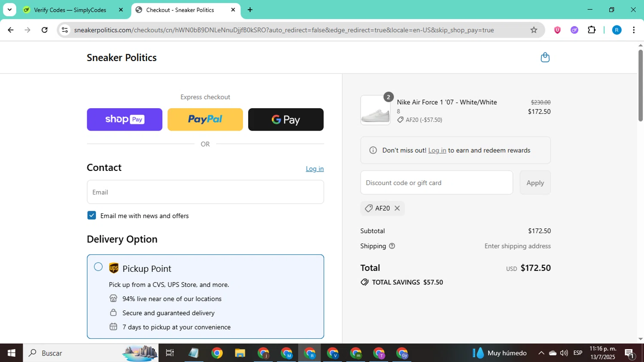The image size is (644, 362).
Task: Remove the AF20 discount code
Action: 397,208
